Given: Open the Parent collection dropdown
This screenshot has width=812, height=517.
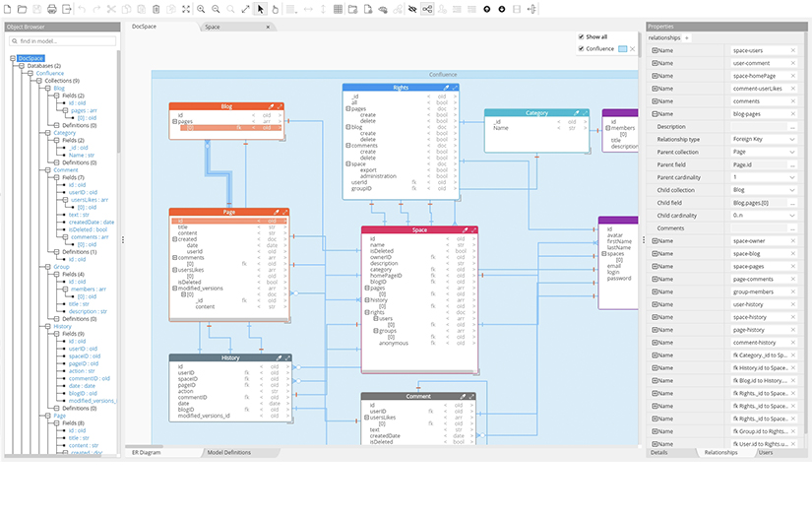Looking at the screenshot, I should pos(791,152).
